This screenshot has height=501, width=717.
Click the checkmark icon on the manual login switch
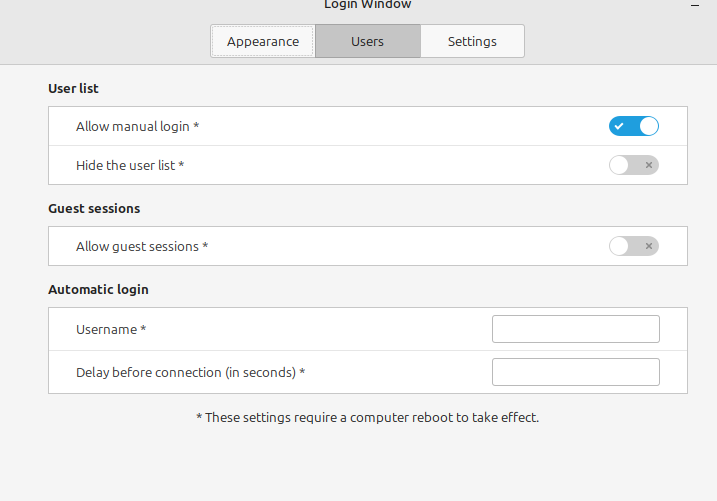621,126
